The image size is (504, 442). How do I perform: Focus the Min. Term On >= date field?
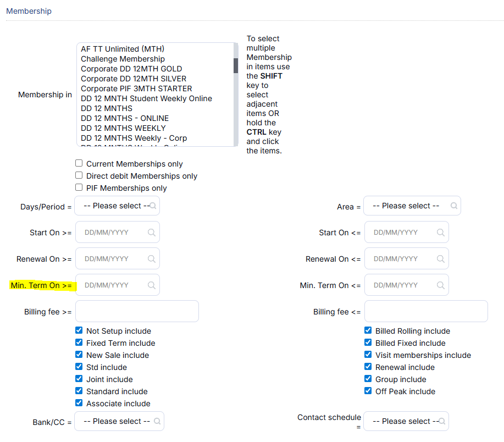118,285
